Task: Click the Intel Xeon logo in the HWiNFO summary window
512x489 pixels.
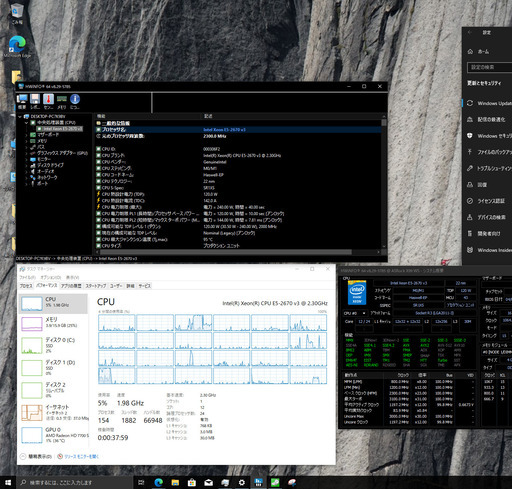Action: pyautogui.click(x=357, y=293)
